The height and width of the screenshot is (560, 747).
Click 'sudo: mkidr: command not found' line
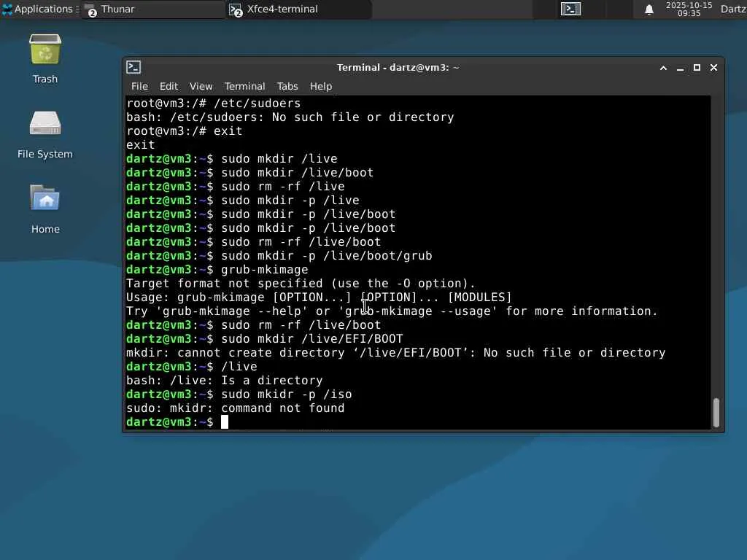point(235,408)
